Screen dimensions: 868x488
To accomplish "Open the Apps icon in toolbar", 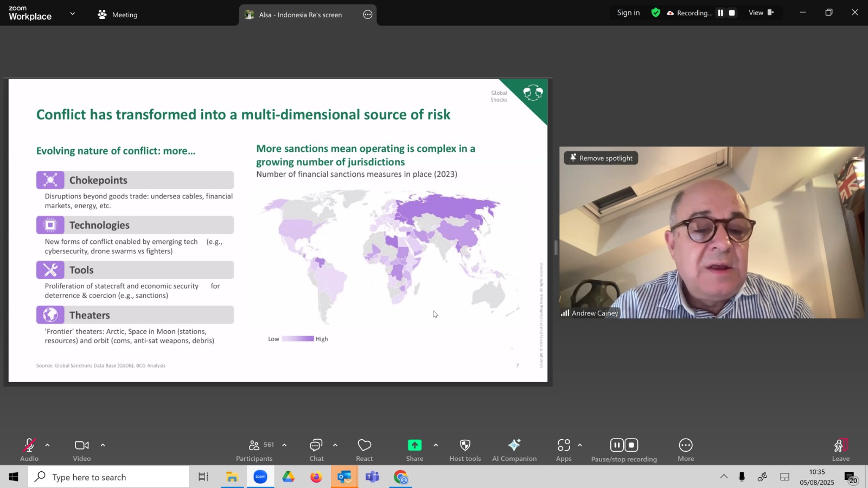I will pyautogui.click(x=564, y=450).
